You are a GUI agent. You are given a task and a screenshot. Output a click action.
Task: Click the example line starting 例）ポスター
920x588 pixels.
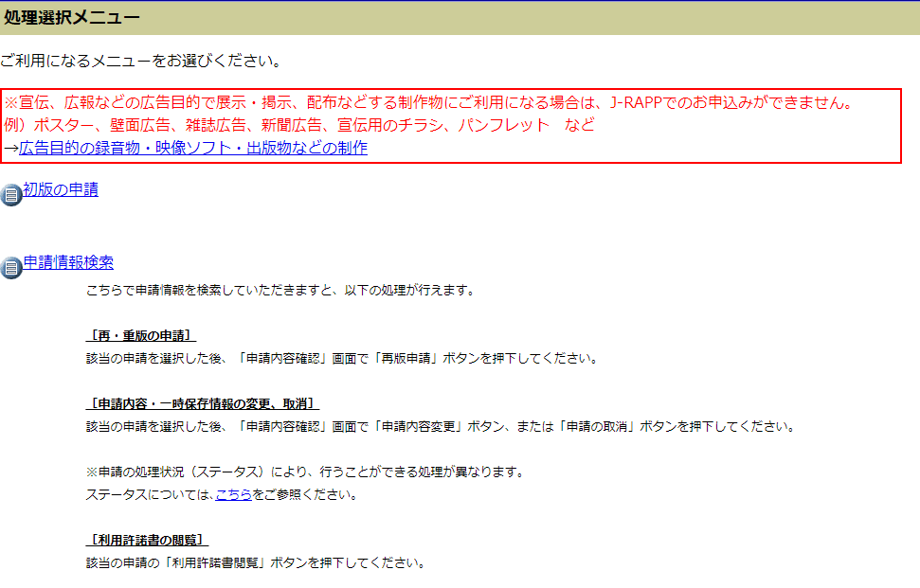click(299, 125)
